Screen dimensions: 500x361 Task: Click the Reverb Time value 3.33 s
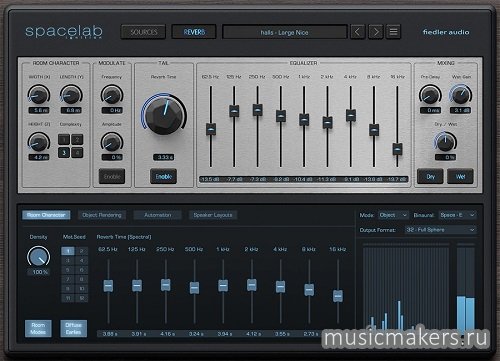pos(163,157)
